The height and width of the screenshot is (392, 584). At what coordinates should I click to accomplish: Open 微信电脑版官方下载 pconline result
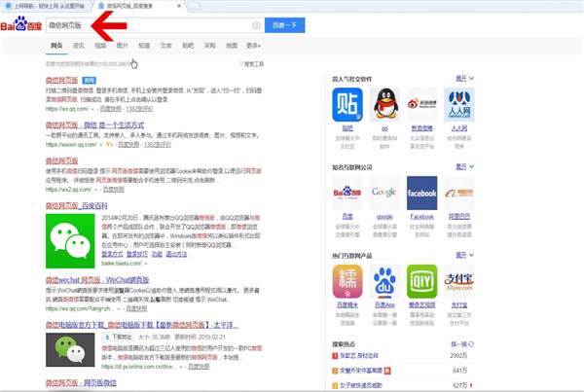(x=142, y=325)
